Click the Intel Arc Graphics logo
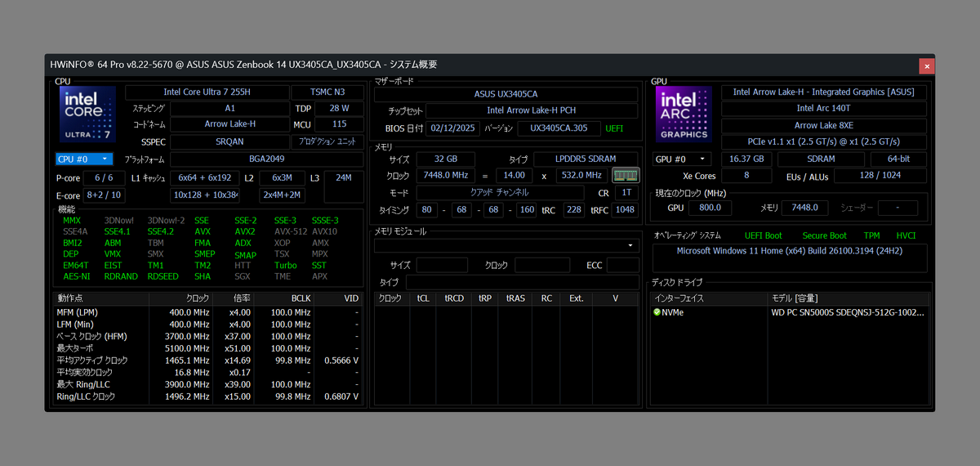The image size is (980, 466). tap(684, 115)
